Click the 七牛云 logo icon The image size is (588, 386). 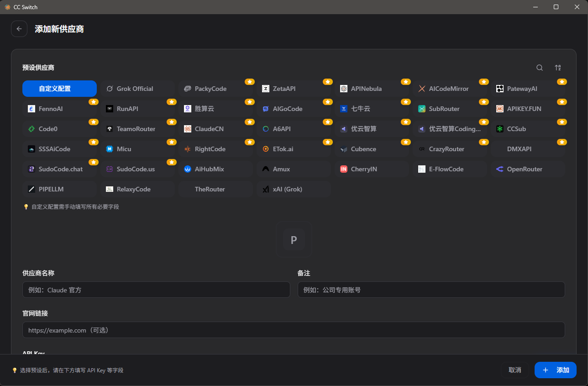point(344,109)
